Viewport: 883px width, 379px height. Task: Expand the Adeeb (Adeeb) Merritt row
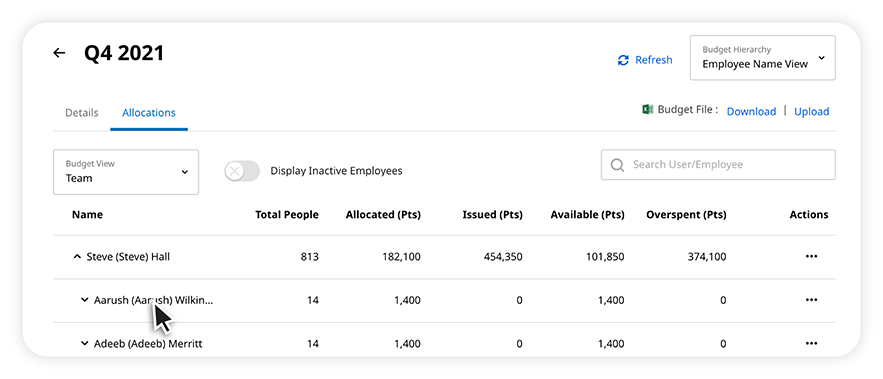pyautogui.click(x=84, y=344)
